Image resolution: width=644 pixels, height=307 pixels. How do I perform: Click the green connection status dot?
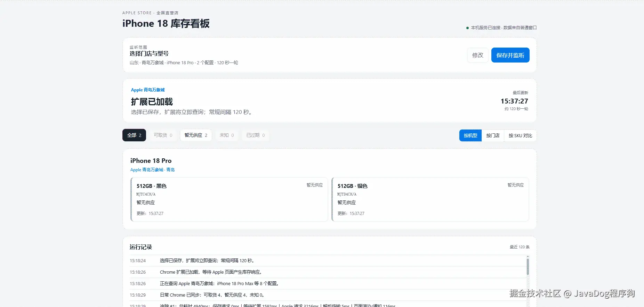pos(467,28)
